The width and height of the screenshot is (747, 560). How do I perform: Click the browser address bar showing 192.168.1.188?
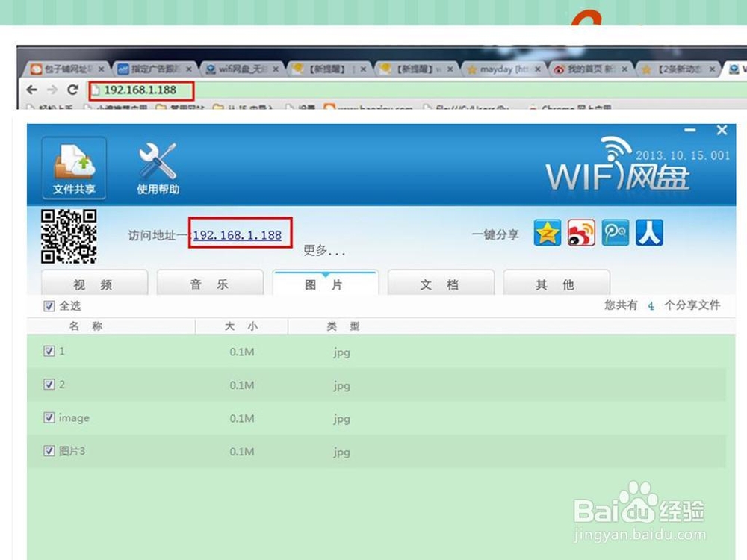[140, 90]
